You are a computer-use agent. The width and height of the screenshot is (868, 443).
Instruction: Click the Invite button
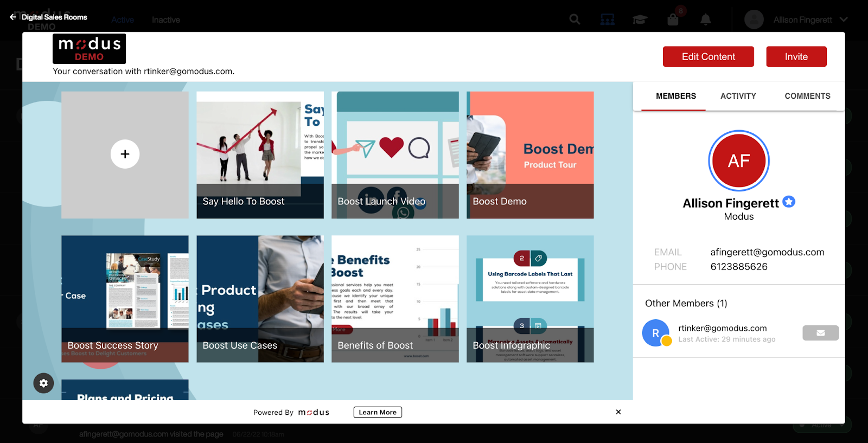coord(796,56)
